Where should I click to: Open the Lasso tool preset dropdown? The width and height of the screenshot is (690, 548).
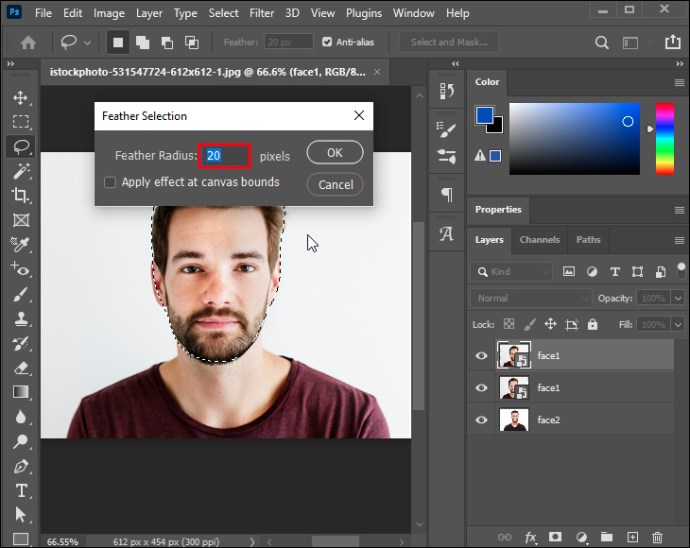pyautogui.click(x=88, y=43)
